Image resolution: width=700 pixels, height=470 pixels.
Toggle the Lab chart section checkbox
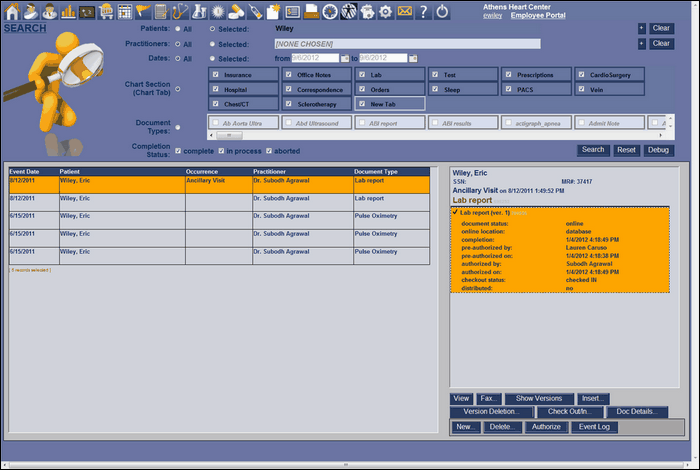tap(362, 75)
